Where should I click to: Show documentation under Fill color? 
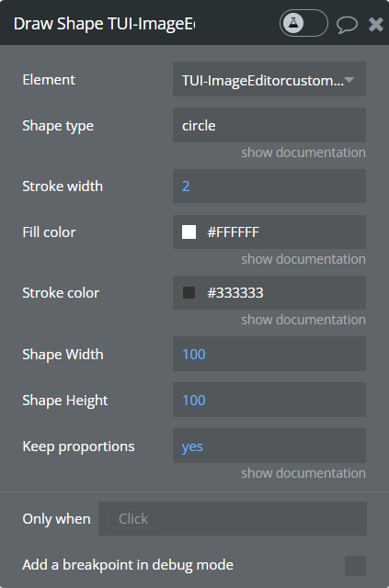coord(303,259)
